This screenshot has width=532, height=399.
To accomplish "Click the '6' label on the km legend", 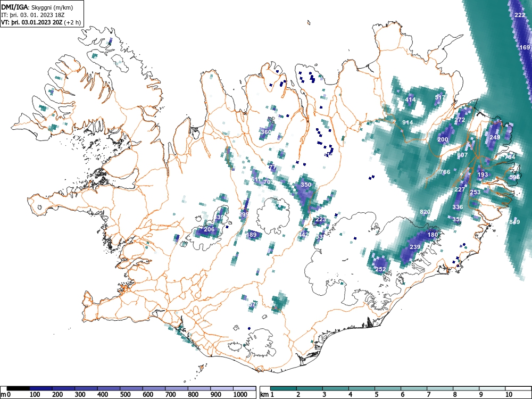I will [402, 395].
